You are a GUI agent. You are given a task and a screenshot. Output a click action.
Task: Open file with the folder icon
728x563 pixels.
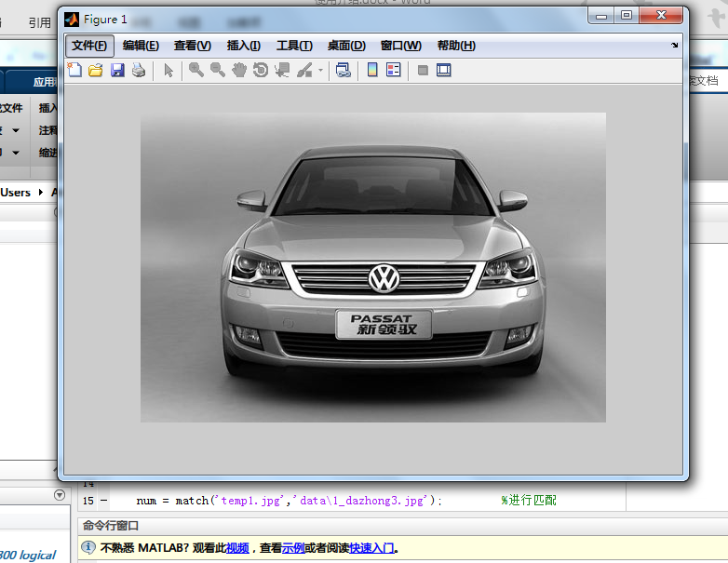[x=96, y=70]
